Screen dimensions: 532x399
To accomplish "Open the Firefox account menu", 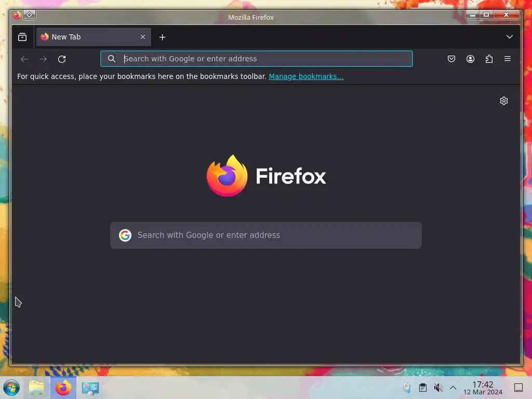I will tap(470, 59).
